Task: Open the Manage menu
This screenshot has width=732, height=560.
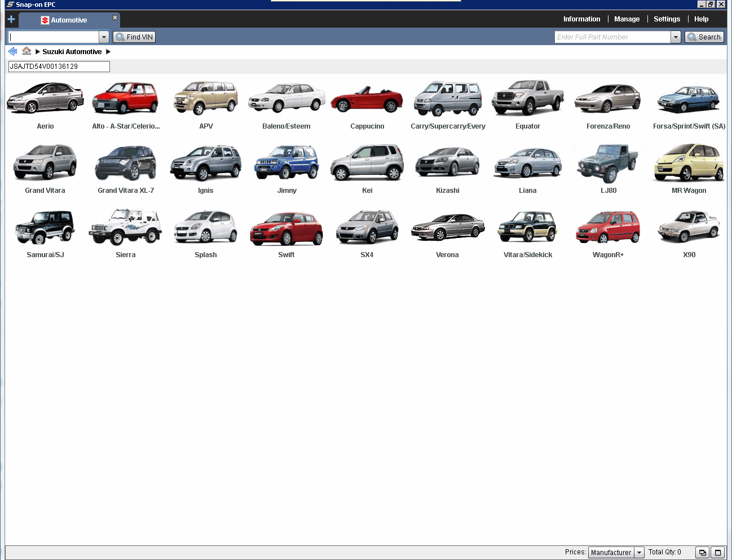Action: 627,19
